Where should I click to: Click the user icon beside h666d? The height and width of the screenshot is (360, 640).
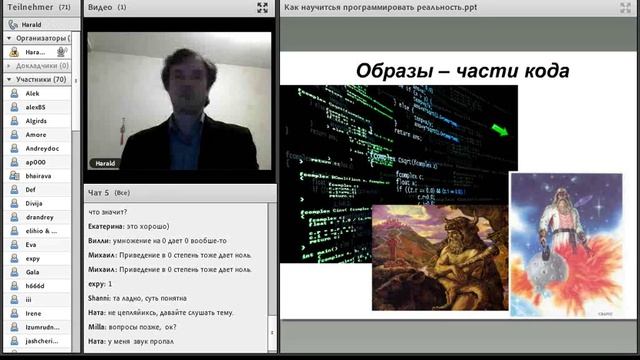click(14, 286)
